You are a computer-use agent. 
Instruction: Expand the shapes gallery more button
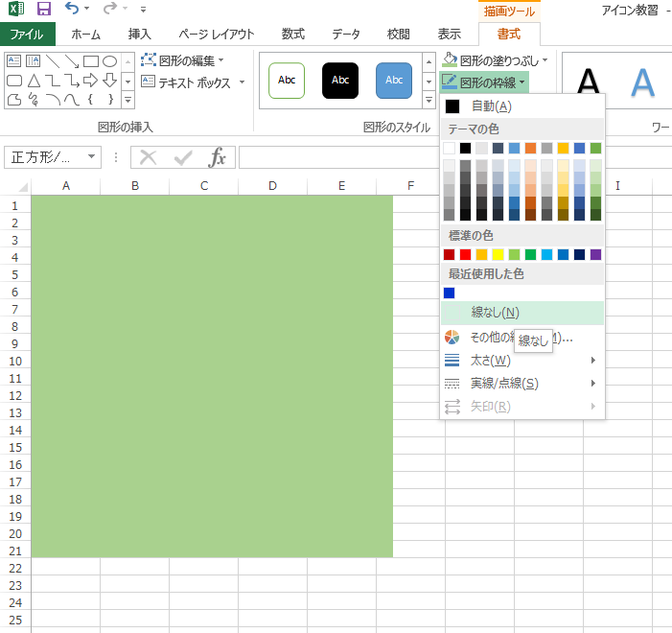coord(128,100)
